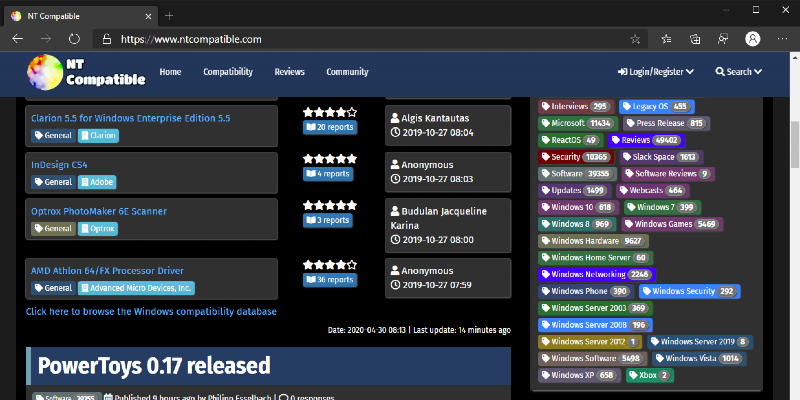Viewport: 800px width, 400px height.
Task: Select the Windows Games tag
Action: coord(672,224)
